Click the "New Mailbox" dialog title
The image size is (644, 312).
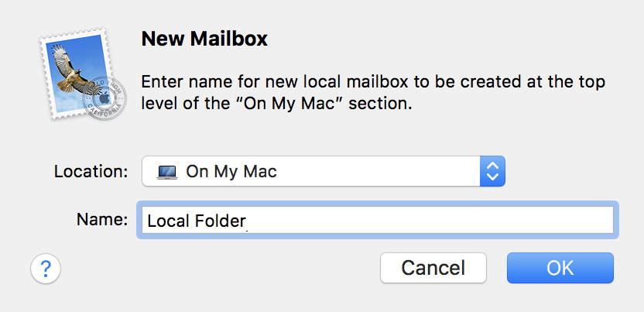(204, 39)
